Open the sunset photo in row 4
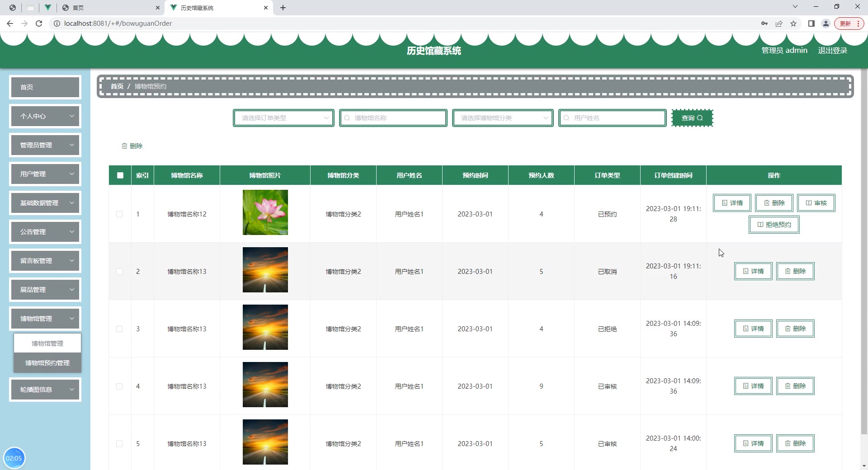Screen dimensions: 868x470 265,385
